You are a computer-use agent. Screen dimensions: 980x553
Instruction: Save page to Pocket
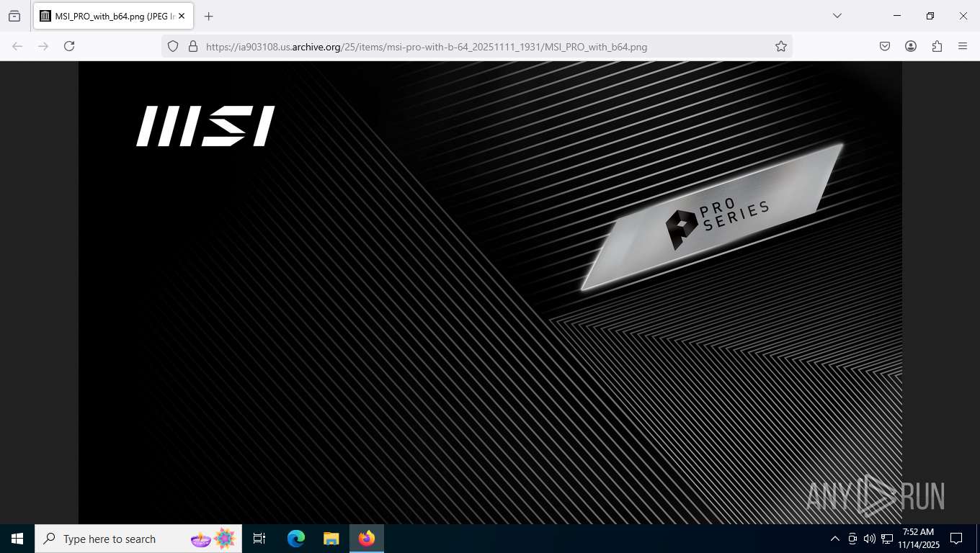tap(885, 46)
